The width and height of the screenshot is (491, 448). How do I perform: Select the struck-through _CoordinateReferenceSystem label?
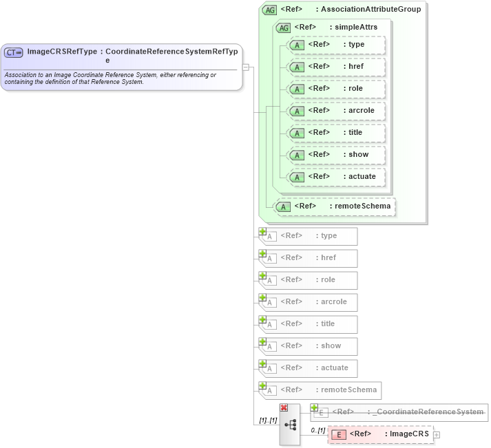[x=428, y=412]
